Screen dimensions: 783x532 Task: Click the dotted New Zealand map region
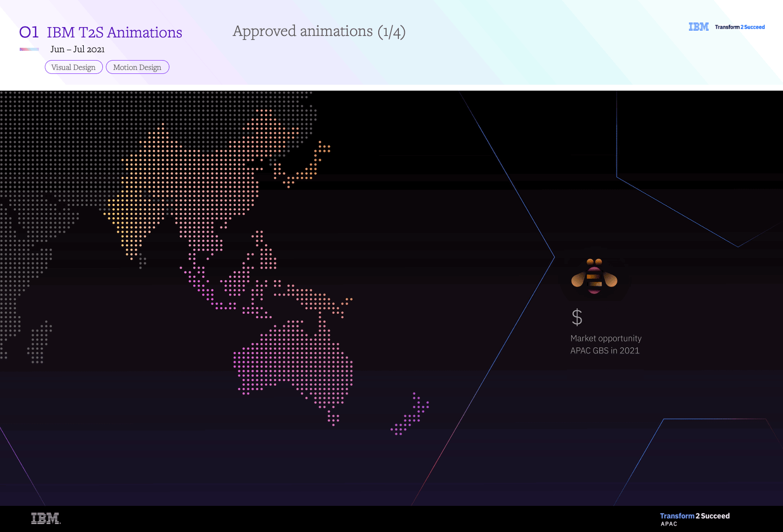(410, 414)
